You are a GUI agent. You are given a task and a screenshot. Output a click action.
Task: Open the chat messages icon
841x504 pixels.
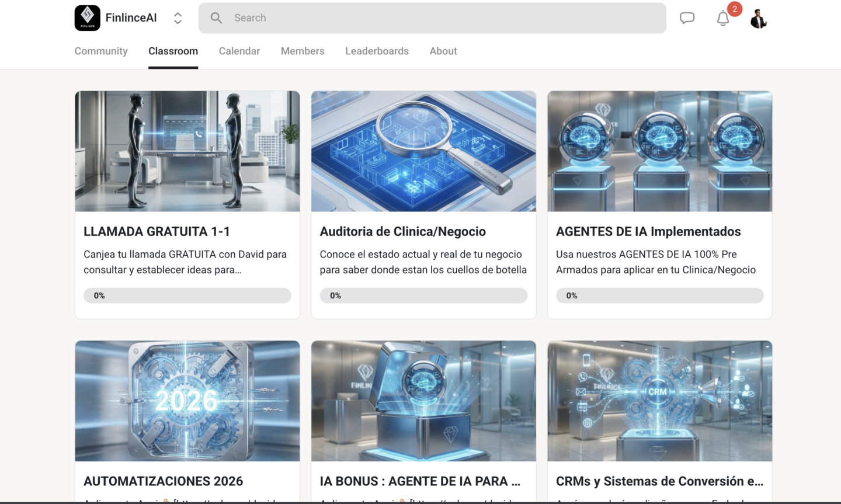(687, 18)
